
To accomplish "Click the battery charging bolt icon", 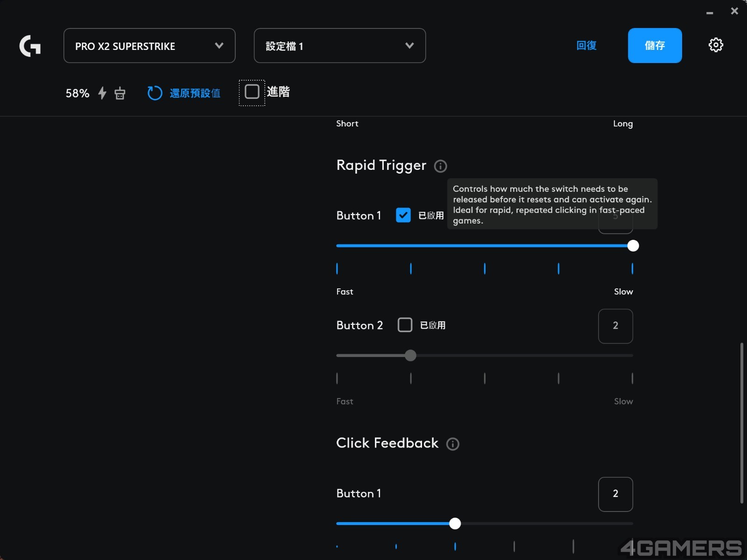I will (x=102, y=93).
